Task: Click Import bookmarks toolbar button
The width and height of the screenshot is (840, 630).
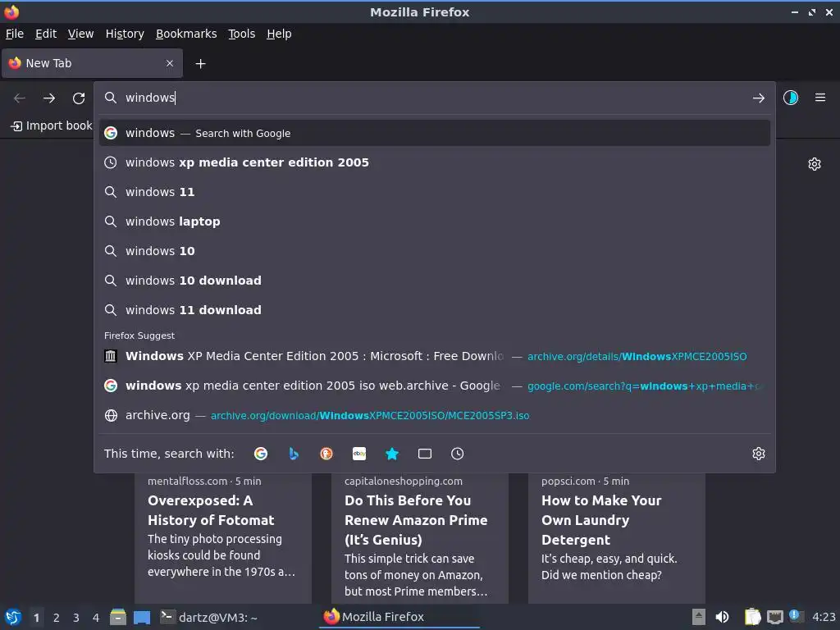Action: coord(52,126)
